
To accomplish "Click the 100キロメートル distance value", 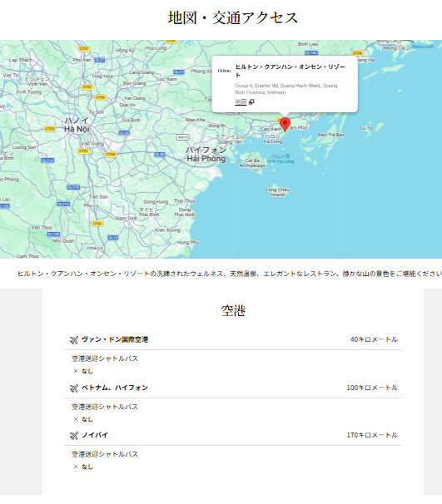I will (x=372, y=388).
